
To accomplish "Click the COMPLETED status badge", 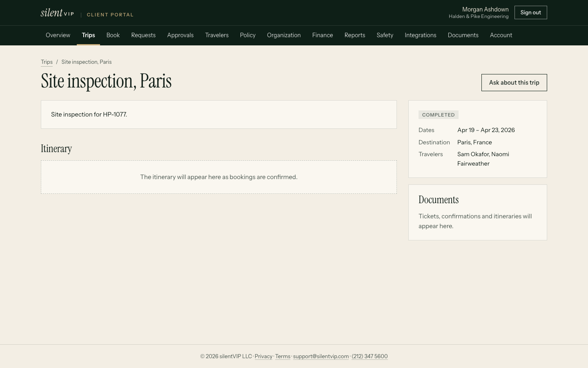I will 439,115.
